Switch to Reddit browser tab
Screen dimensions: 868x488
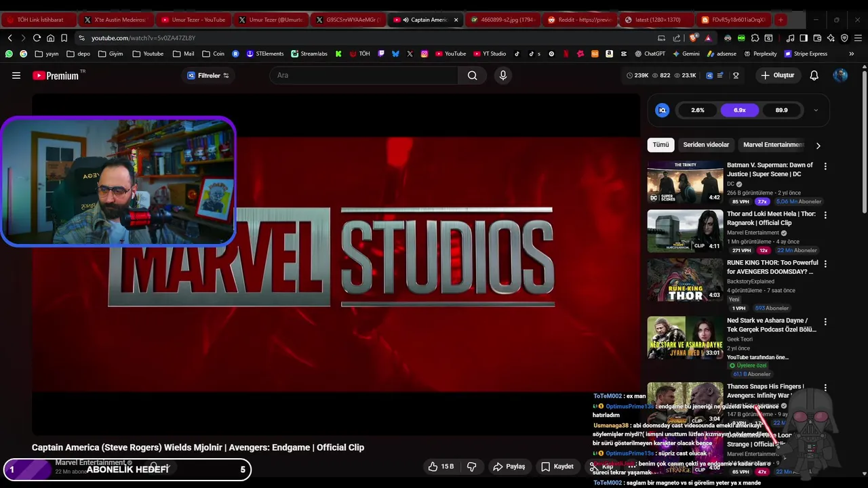click(x=580, y=20)
